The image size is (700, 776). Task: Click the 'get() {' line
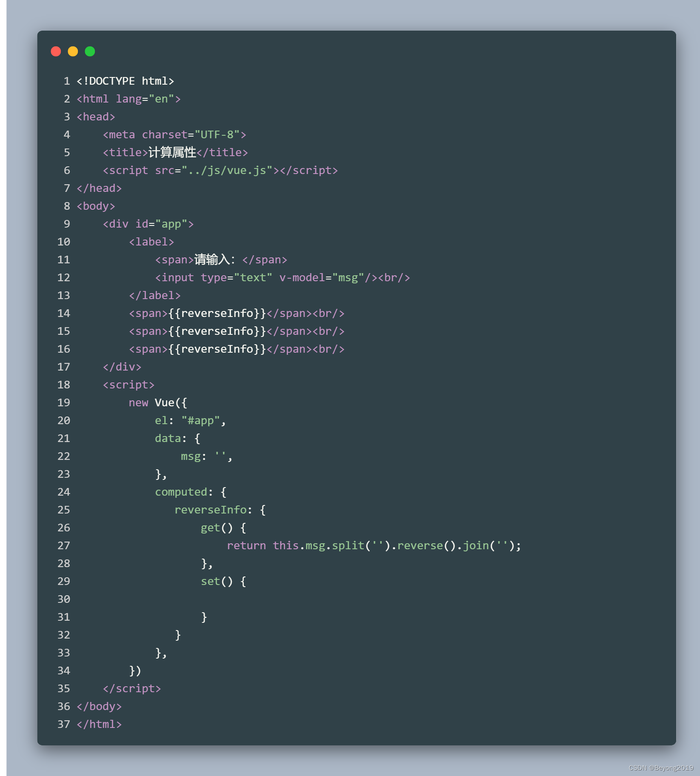tap(223, 528)
